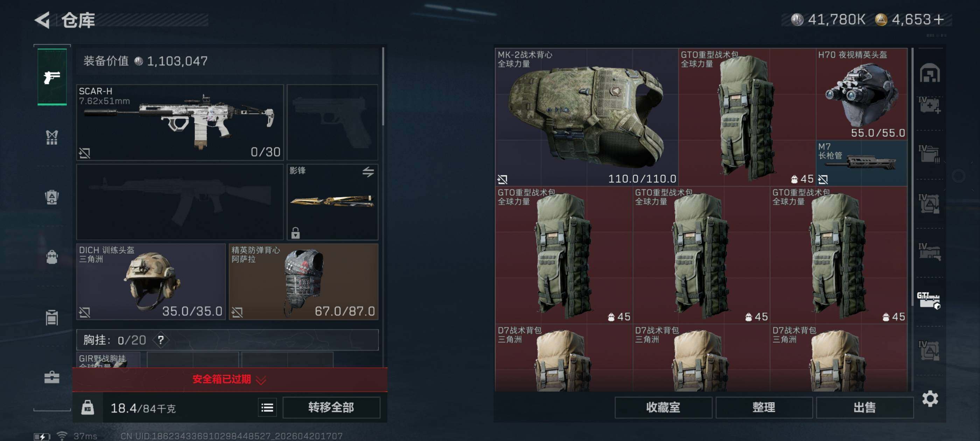The image size is (980, 441).
Task: Click the swap arrows on 影锋 knife slot
Action: [x=368, y=172]
